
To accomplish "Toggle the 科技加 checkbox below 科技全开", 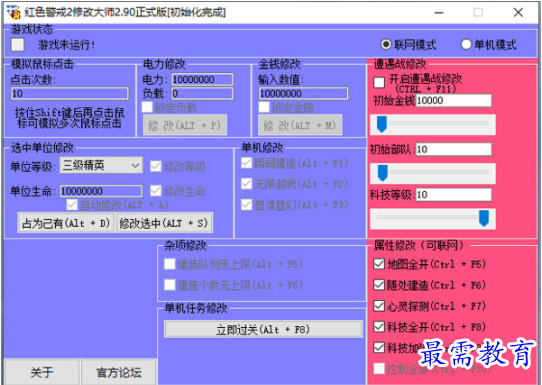I will [379, 347].
